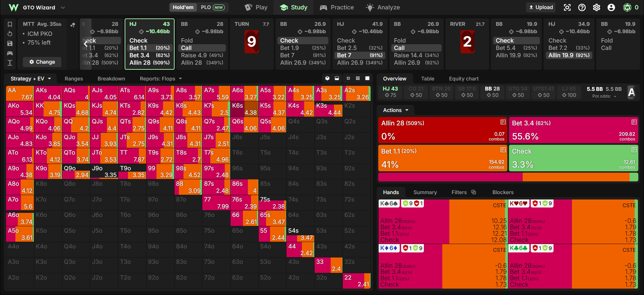Switch game type to PLO

(212, 7)
